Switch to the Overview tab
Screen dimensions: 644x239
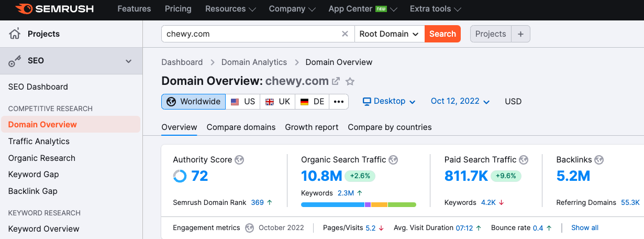tap(179, 127)
